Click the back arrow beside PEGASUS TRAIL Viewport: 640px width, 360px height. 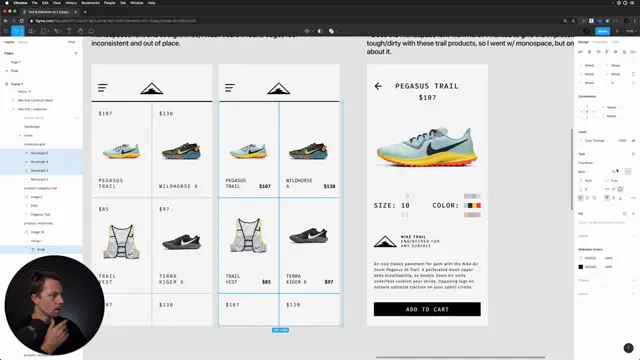pyautogui.click(x=378, y=86)
